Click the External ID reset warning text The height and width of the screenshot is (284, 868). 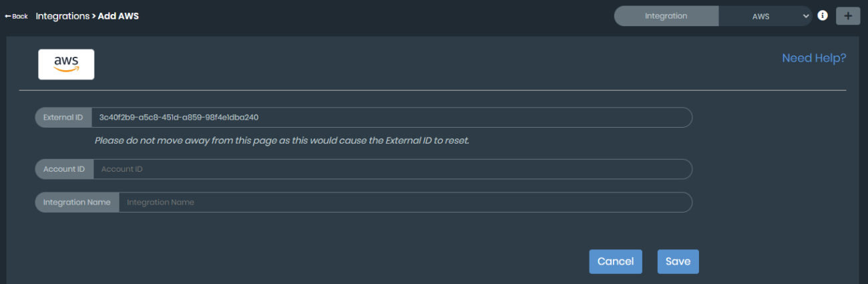pyautogui.click(x=282, y=141)
